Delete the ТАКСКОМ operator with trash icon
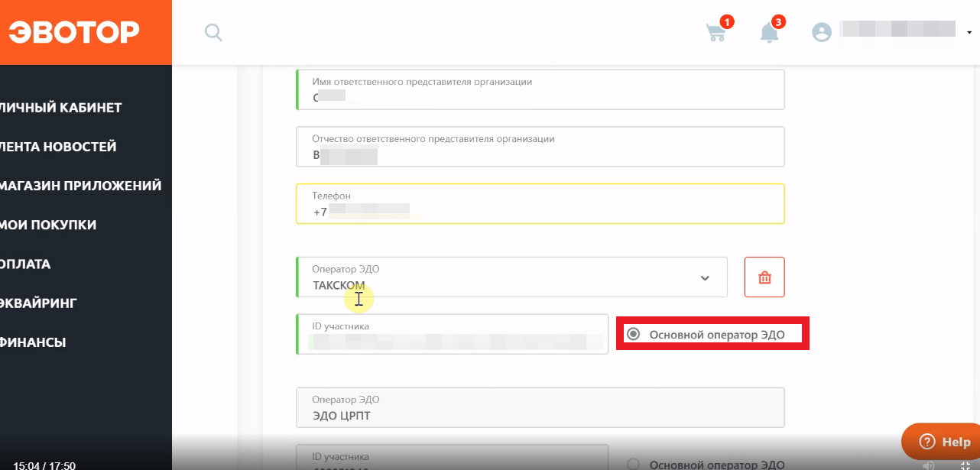The image size is (980, 470). click(764, 277)
